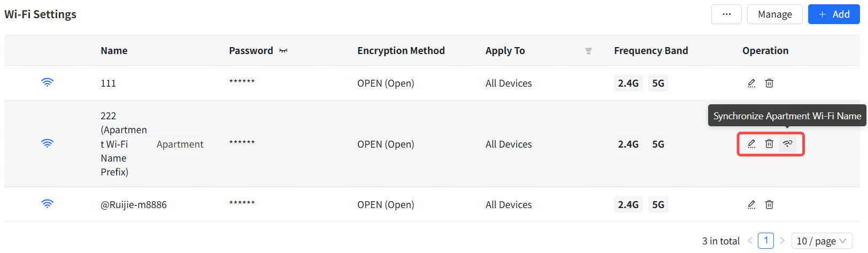Edit the 111 Wi-Fi entry
Viewport: 868px width, 253px height.
click(751, 83)
